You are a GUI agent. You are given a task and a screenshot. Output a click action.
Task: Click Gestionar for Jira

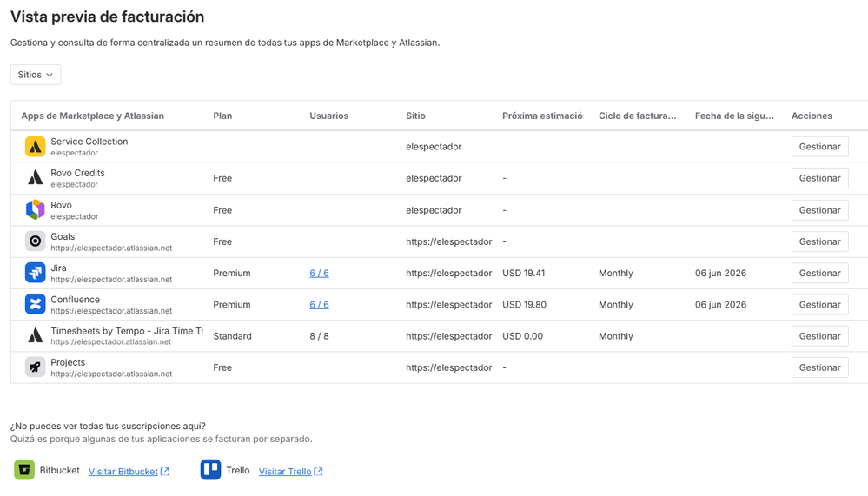tap(820, 274)
